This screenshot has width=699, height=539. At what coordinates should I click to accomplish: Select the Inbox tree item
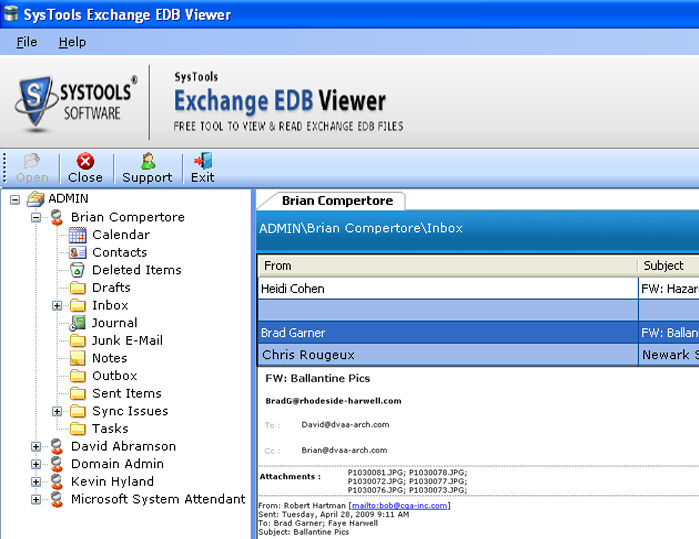(x=110, y=305)
